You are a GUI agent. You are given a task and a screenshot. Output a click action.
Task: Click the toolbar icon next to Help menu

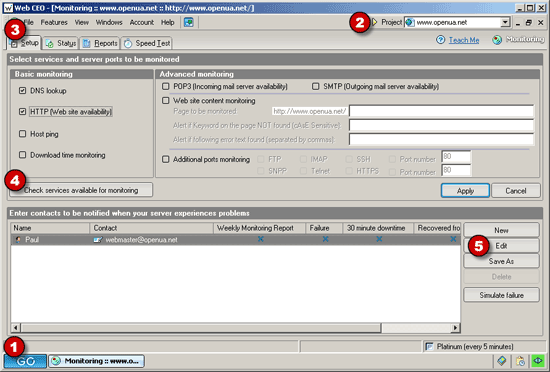tap(189, 22)
